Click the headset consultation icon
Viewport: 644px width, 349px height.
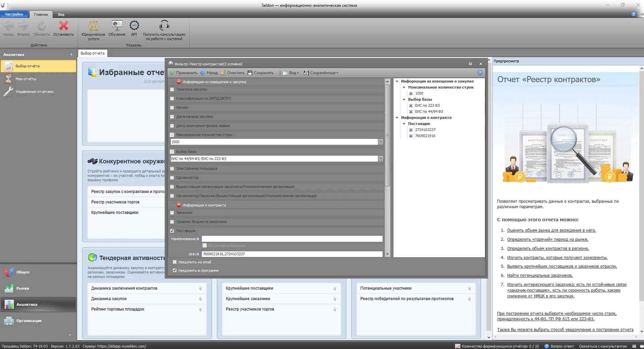[164, 25]
